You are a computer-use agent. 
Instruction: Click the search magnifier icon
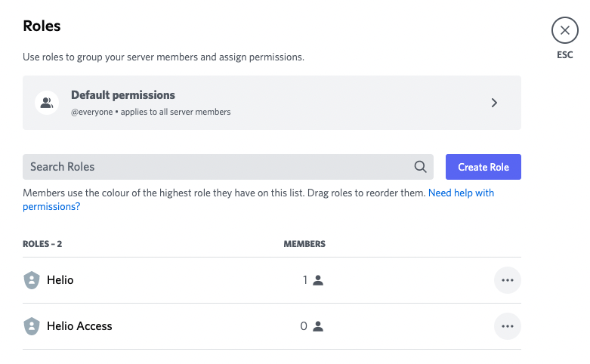[x=421, y=167]
